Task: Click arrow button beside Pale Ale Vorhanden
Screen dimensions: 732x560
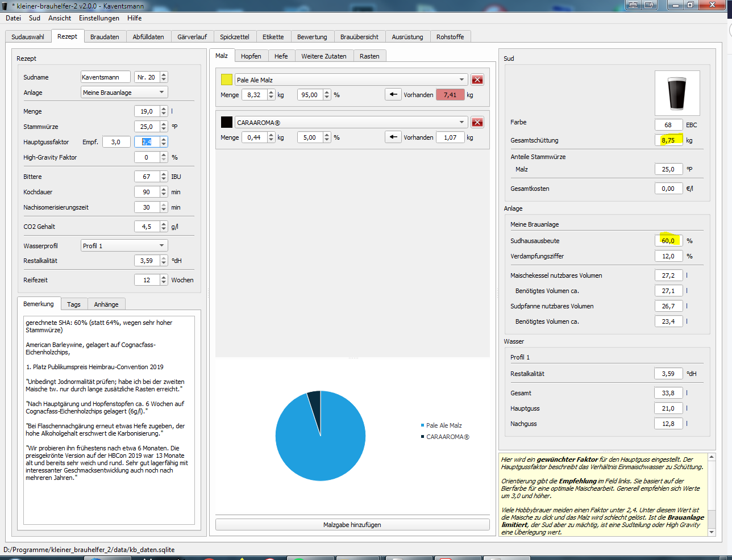Action: point(393,94)
